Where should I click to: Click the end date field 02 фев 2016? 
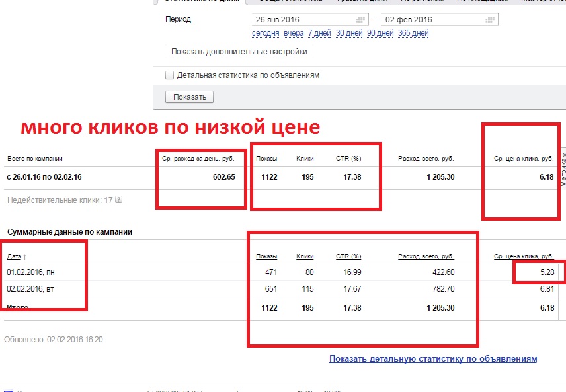440,19
